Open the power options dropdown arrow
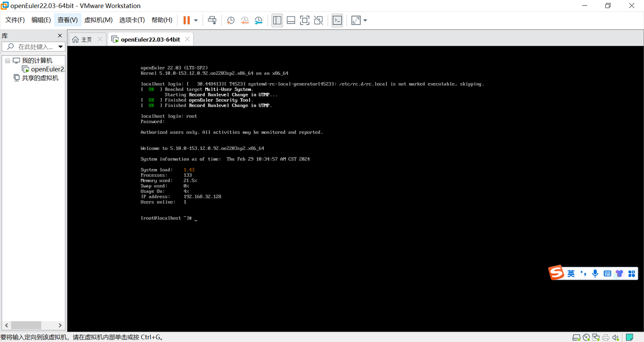Screen dimensions: 644x342 pyautogui.click(x=196, y=20)
